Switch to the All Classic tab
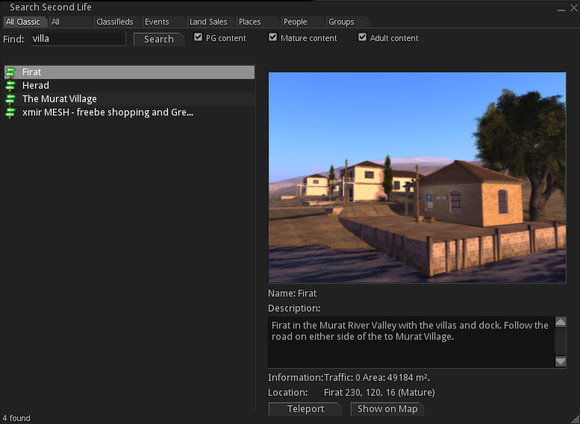 tap(24, 22)
